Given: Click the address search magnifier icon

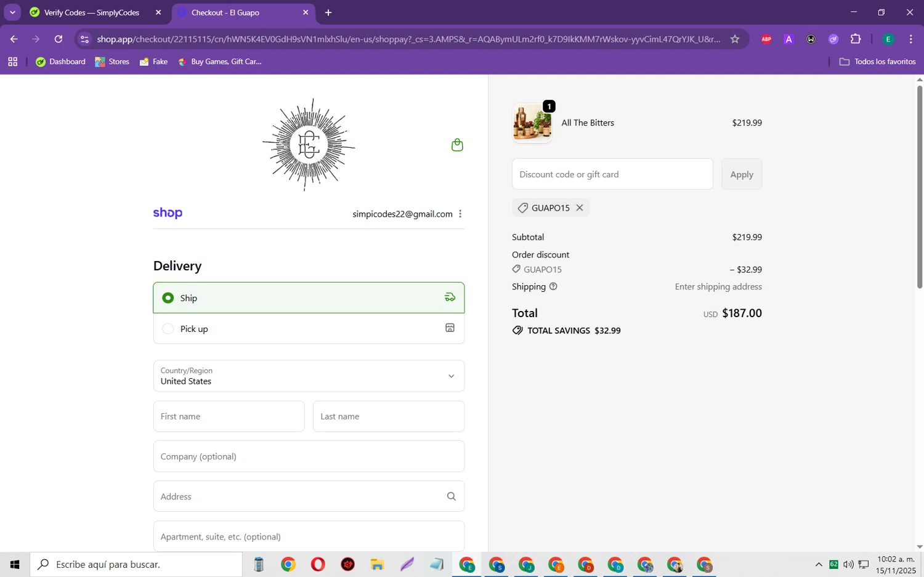Looking at the screenshot, I should click(451, 496).
